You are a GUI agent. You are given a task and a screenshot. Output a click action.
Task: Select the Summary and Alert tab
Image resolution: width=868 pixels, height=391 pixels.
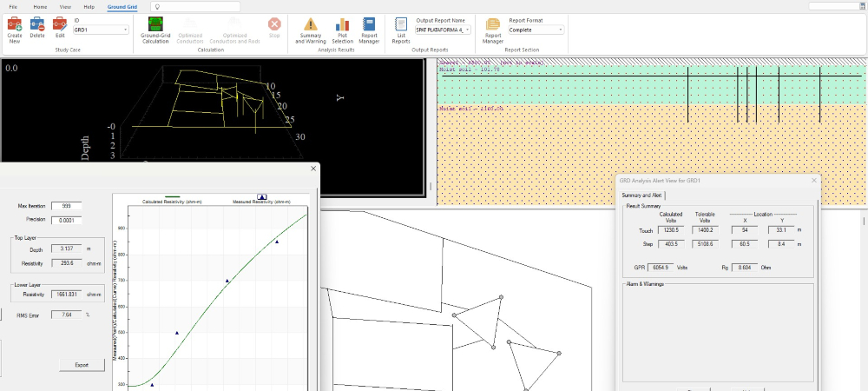pos(644,195)
